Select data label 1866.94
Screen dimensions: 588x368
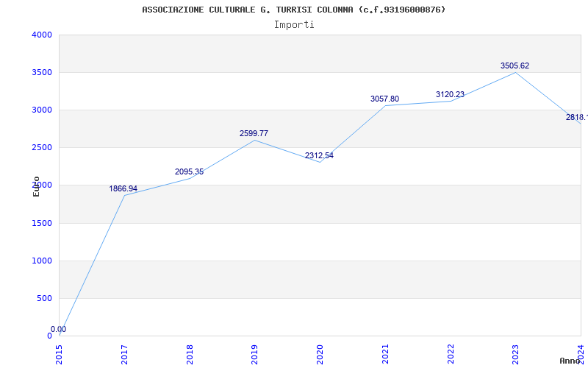pos(123,188)
